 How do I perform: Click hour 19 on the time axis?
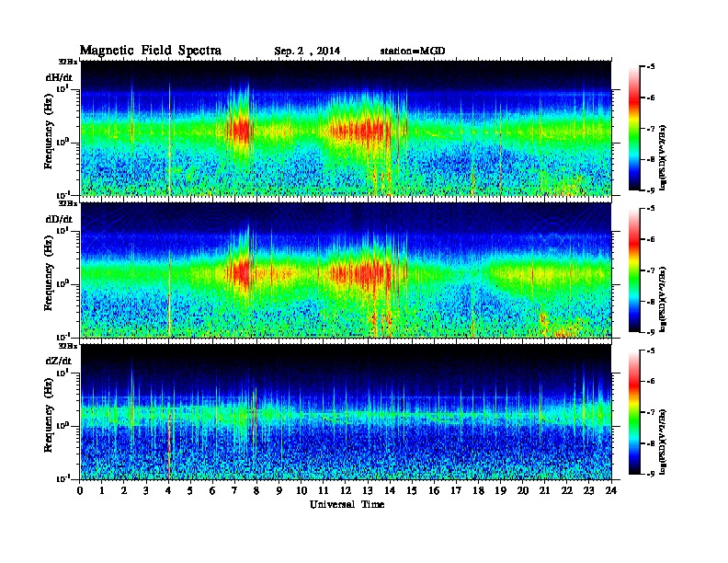(x=500, y=490)
